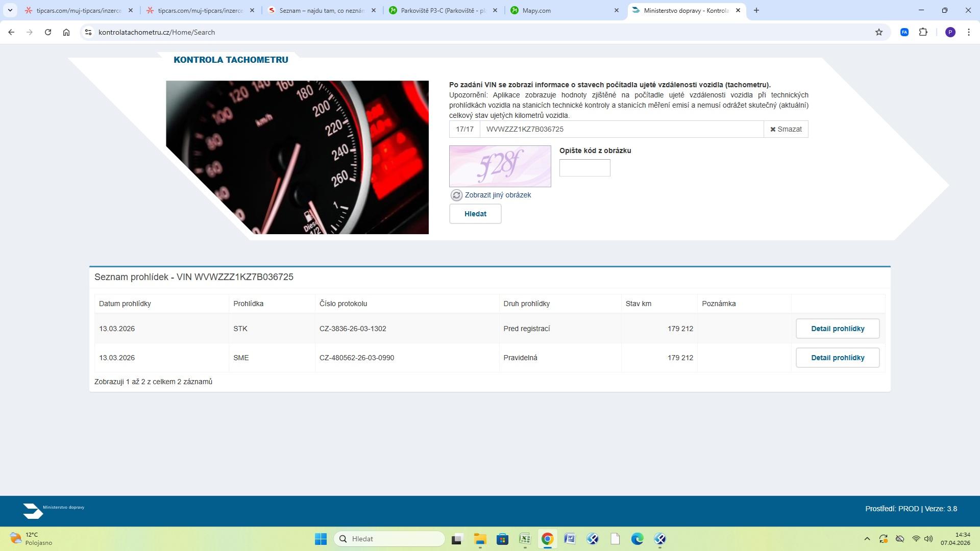
Task: Click the captcha refresh icon
Action: tap(456, 195)
